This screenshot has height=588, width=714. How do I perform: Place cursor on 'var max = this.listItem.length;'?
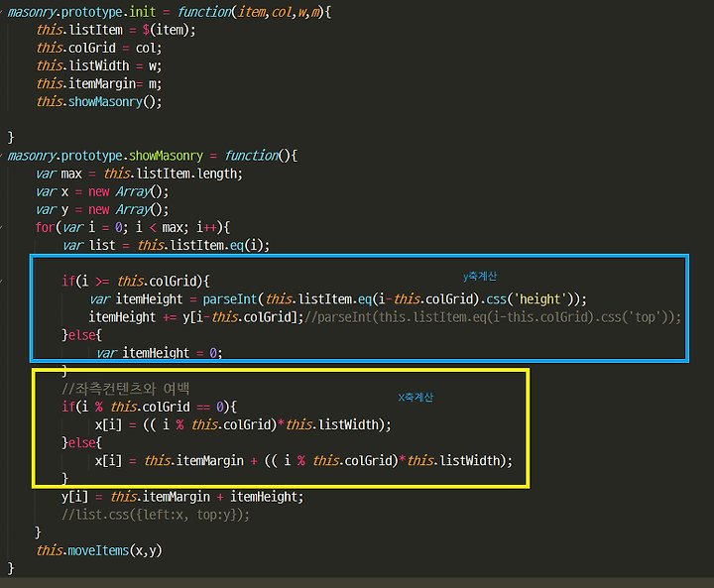(x=139, y=174)
